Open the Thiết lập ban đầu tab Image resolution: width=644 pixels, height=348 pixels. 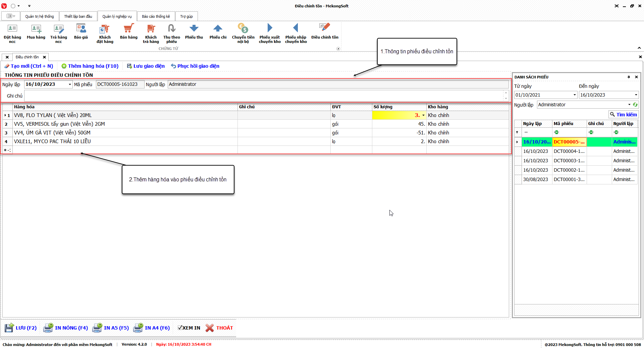click(x=78, y=16)
